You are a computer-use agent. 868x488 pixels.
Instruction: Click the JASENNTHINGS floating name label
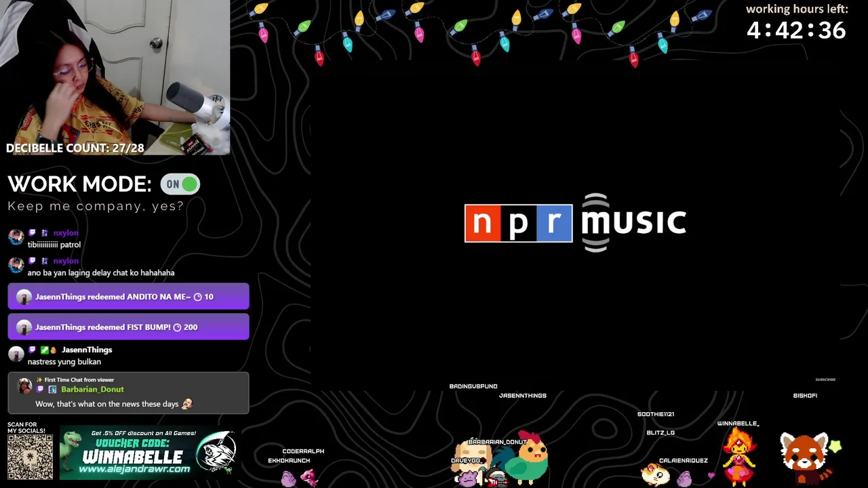pos(523,396)
